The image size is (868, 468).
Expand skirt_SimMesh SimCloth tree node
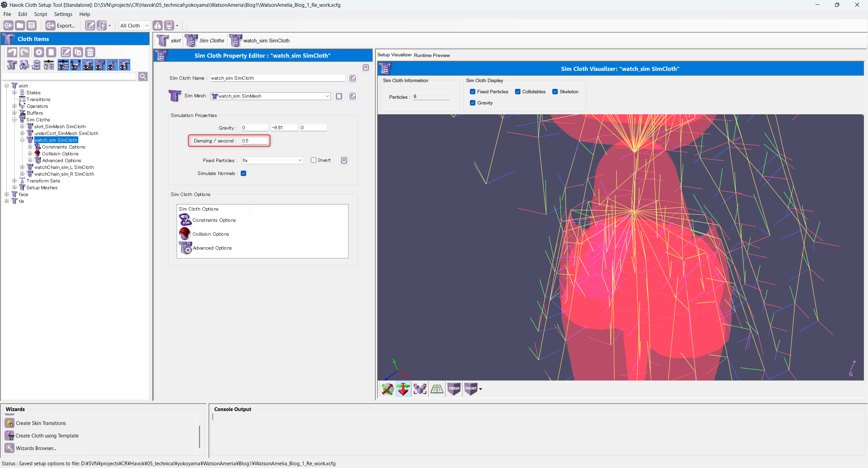click(22, 126)
